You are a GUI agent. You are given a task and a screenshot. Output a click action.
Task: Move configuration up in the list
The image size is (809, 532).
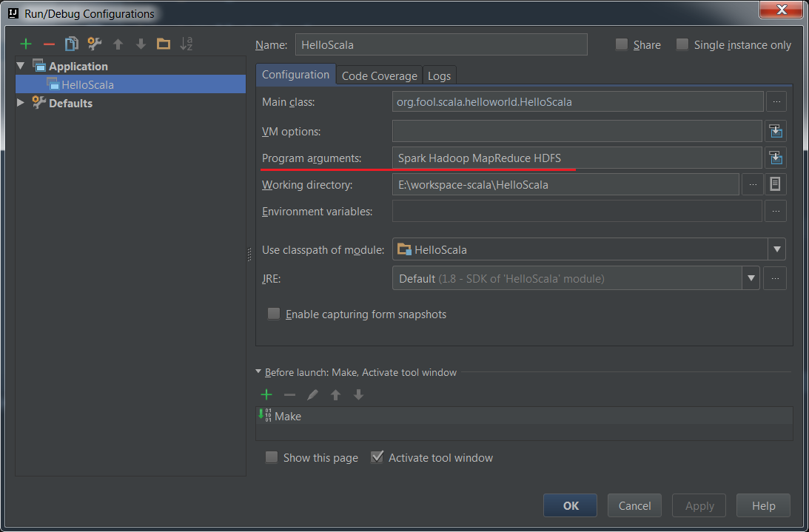[118, 44]
